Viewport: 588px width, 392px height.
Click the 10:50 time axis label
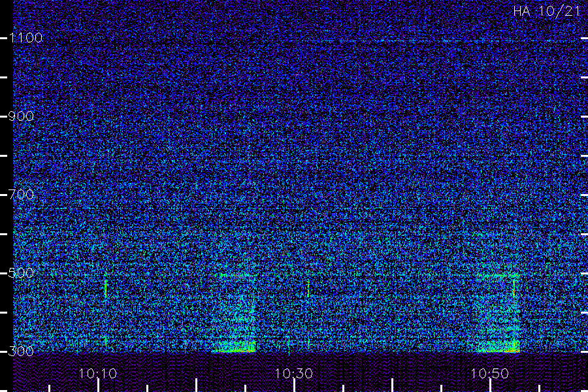click(x=490, y=374)
